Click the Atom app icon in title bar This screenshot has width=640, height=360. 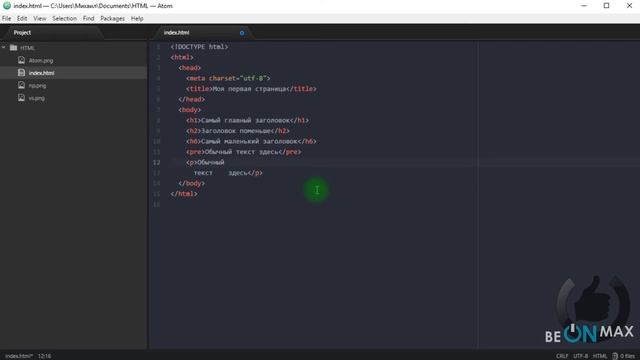pyautogui.click(x=7, y=6)
